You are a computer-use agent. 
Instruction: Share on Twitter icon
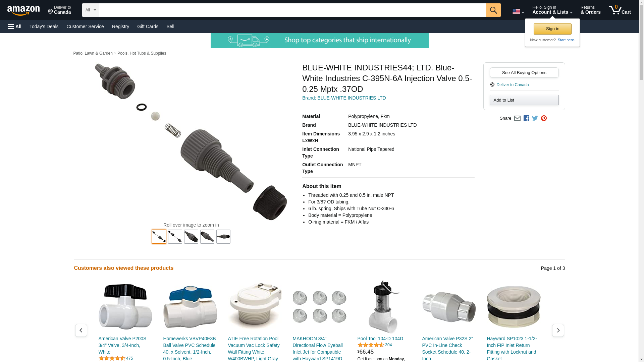pyautogui.click(x=535, y=118)
